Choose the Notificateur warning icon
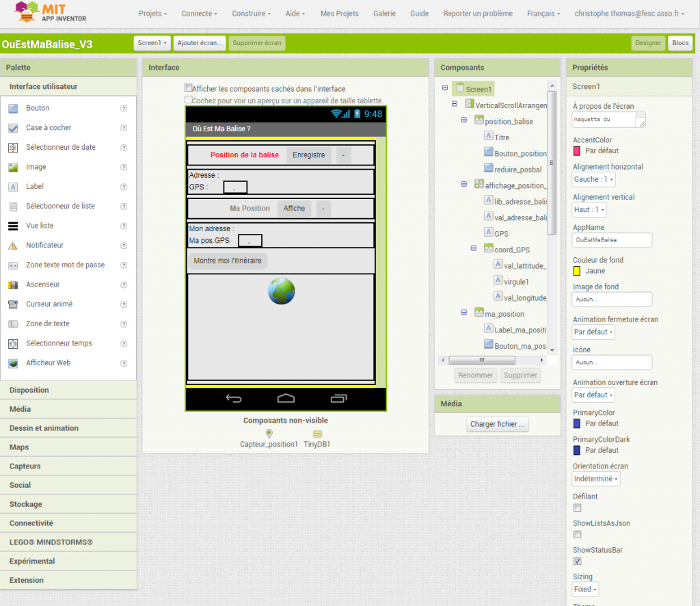The image size is (700, 606). 14,246
